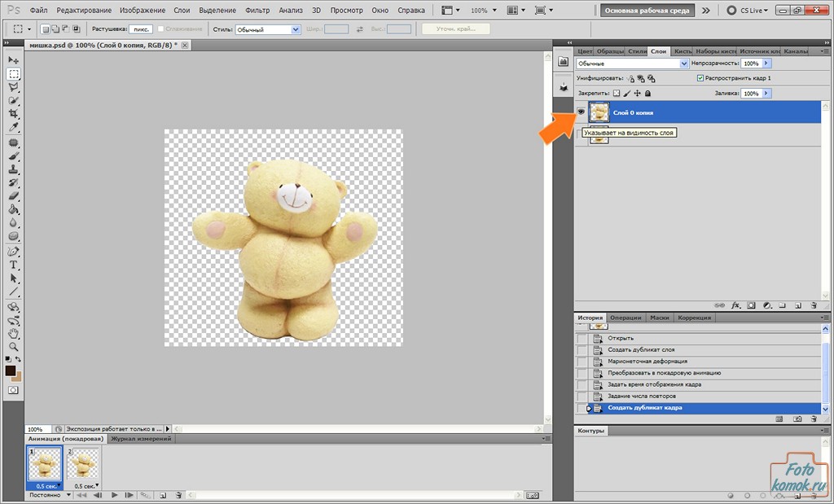Select the Horizontal Type tool
Screen dimensions: 834x504
click(14, 265)
